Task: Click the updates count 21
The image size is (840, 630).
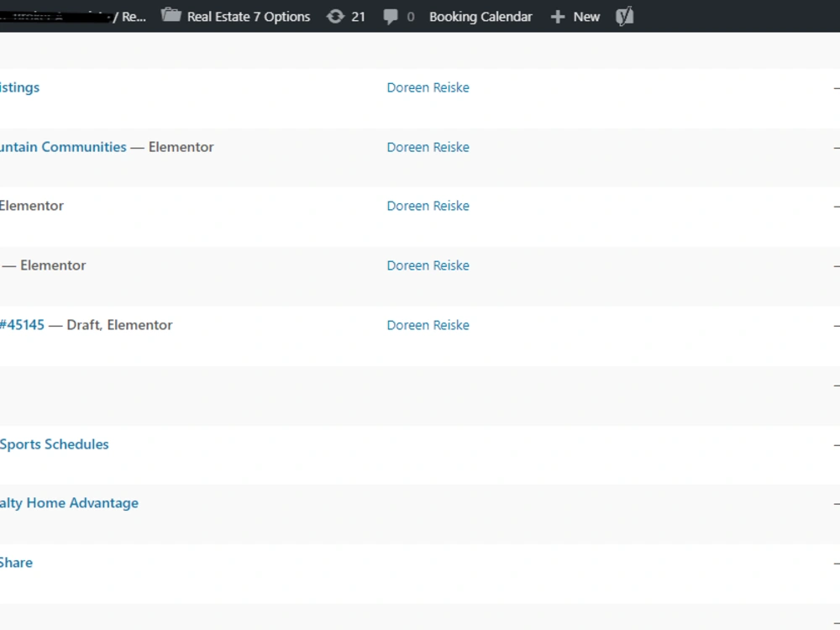Action: [x=359, y=17]
